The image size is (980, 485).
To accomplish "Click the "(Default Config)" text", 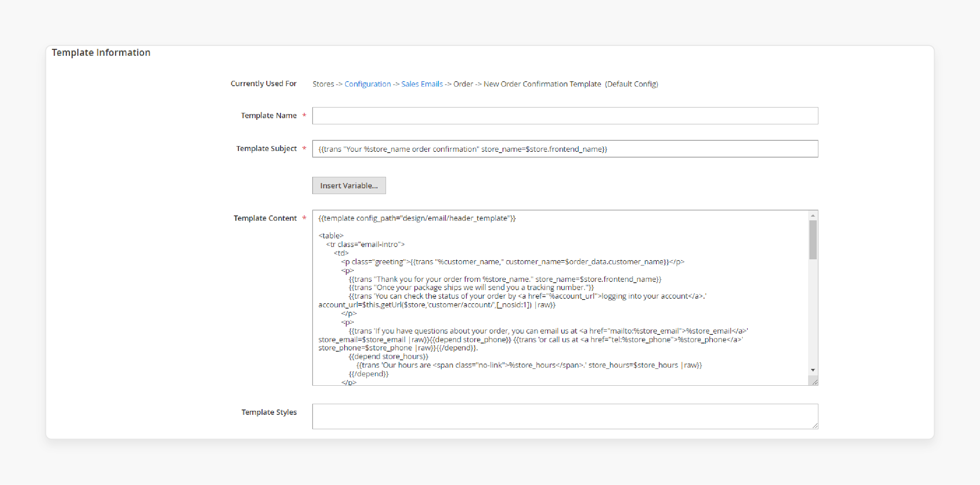I will tap(631, 84).
